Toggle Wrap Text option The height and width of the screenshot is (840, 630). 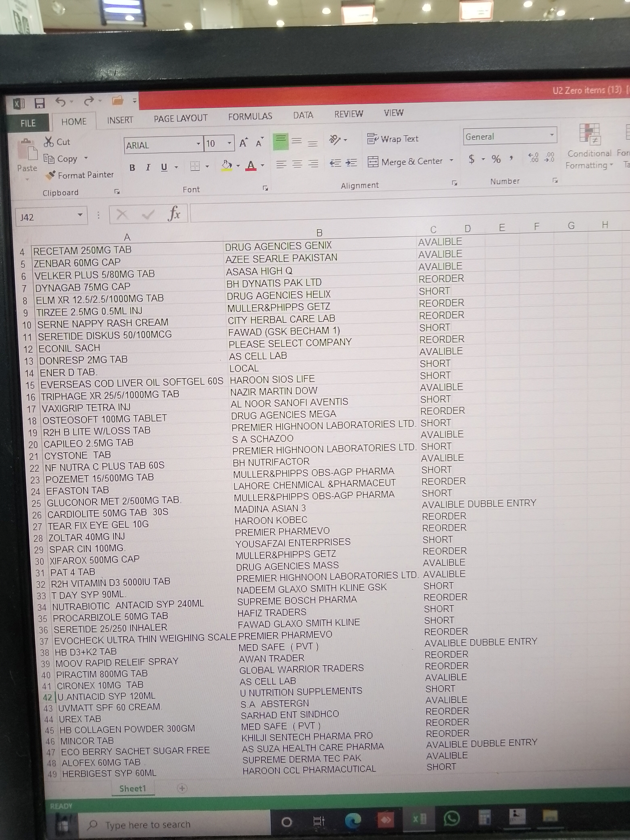click(393, 139)
